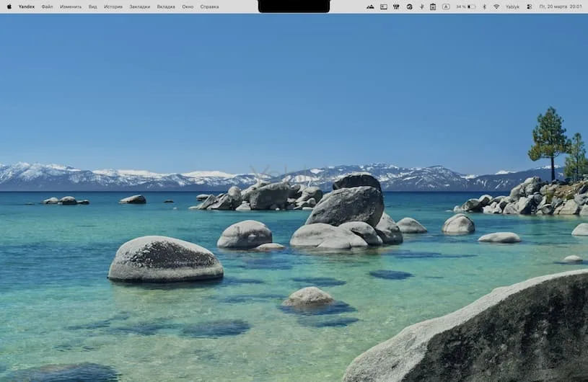
Task: Open the Apple menu
Action: [9, 6]
